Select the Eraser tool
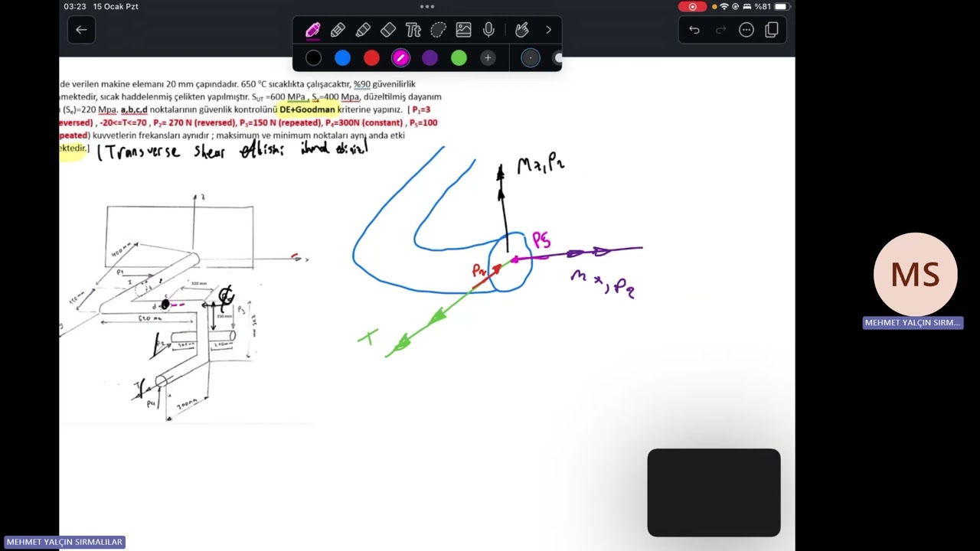980x551 pixels. (388, 30)
